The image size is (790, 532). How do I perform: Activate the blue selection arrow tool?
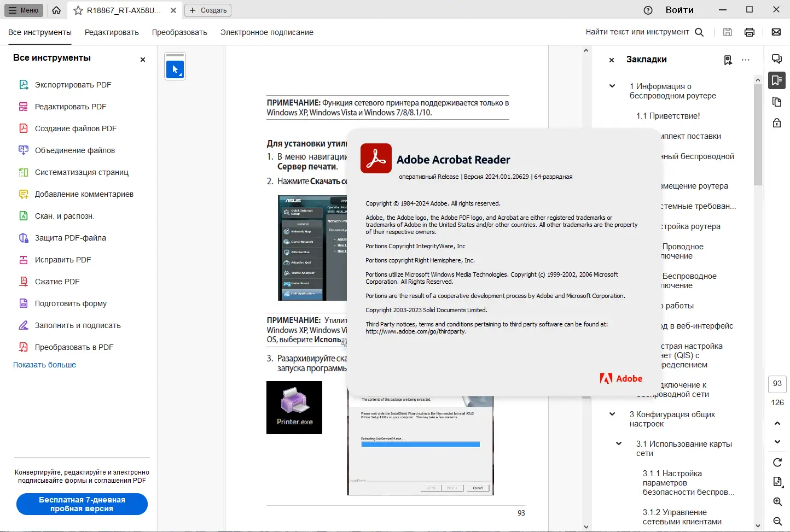click(x=175, y=69)
